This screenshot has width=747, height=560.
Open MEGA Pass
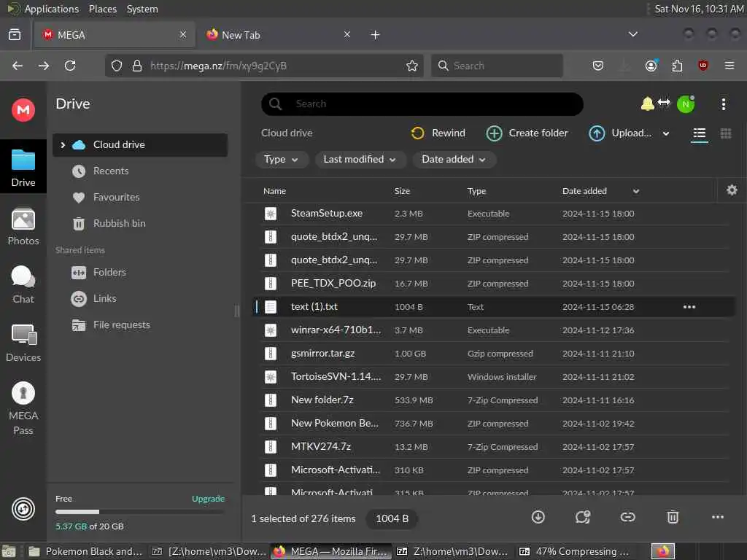tap(23, 408)
